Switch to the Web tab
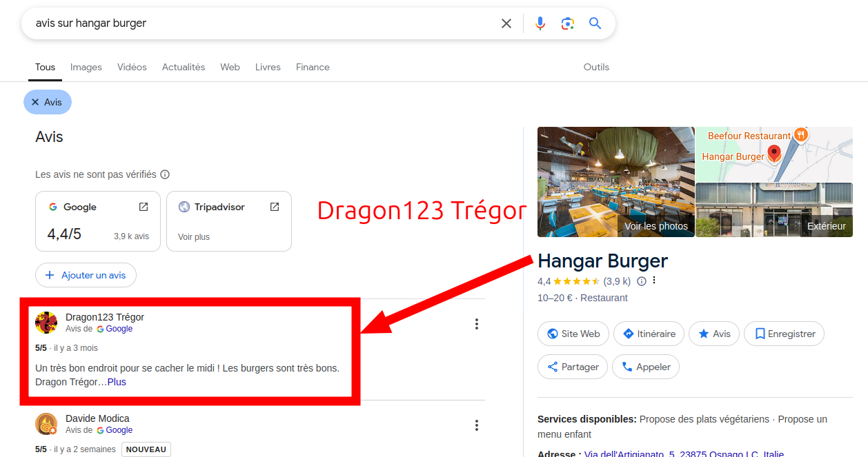The height and width of the screenshot is (457, 868). coord(230,67)
